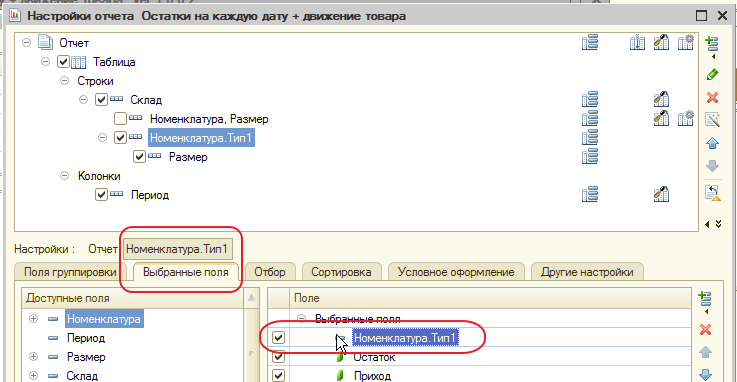
Task: Collapse the Строки node
Action: click(64, 81)
